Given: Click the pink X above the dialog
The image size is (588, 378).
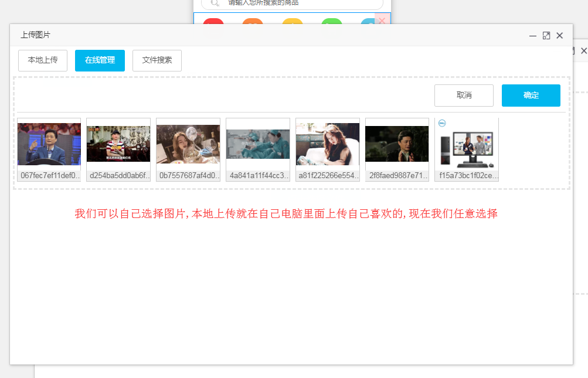Looking at the screenshot, I should point(382,20).
